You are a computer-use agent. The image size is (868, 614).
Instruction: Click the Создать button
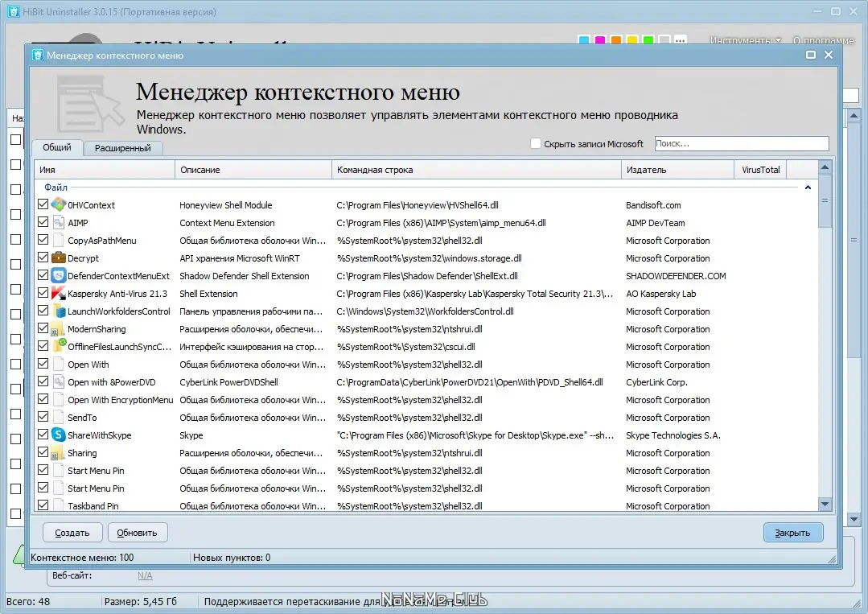tap(72, 533)
